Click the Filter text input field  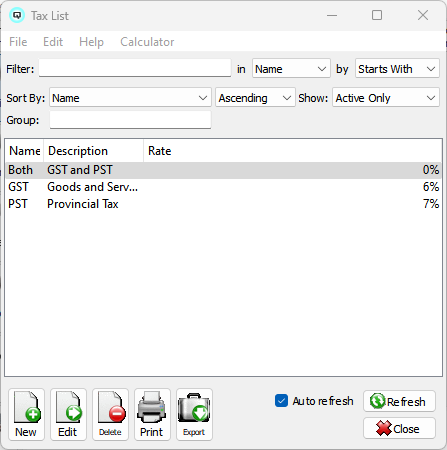click(135, 68)
